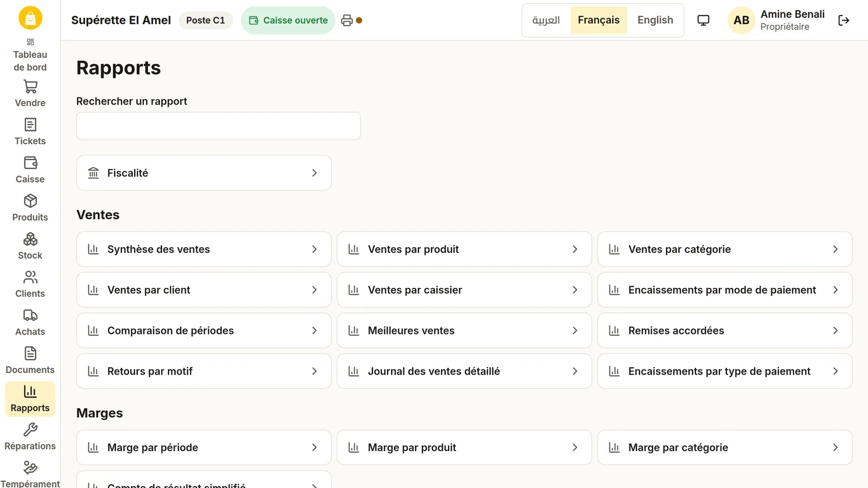Open Documents in sidebar

[x=30, y=361]
